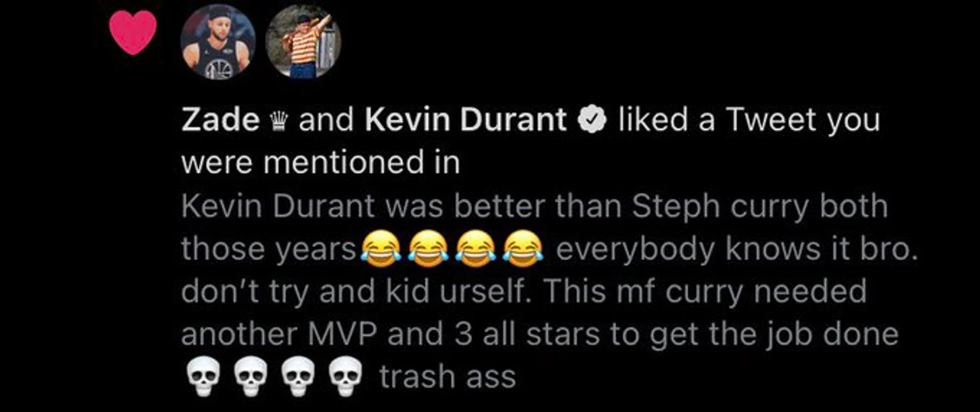Click the second laughing-crying emoji

pos(428,250)
